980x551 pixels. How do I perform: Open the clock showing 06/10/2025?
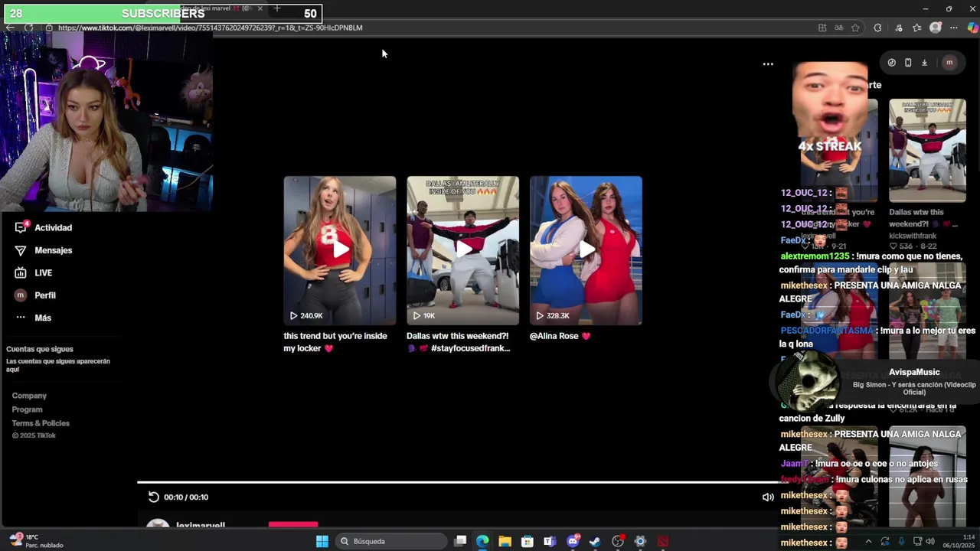click(x=958, y=541)
